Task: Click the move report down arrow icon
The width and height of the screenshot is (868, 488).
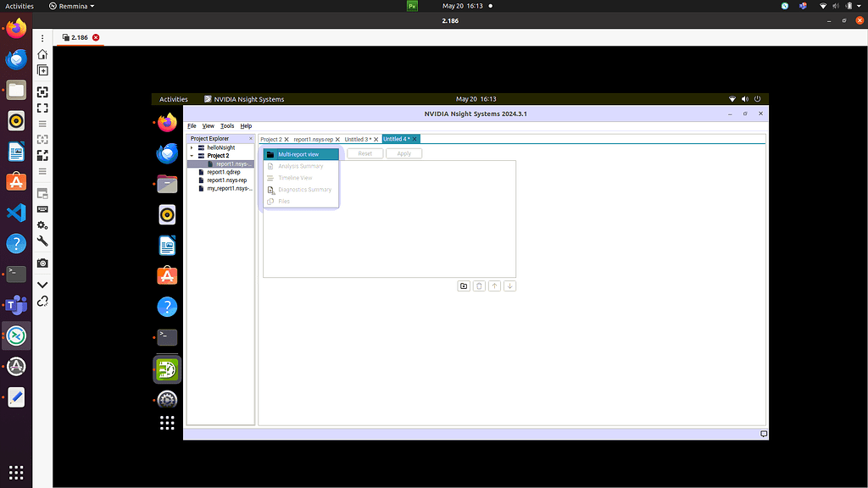Action: 509,286
